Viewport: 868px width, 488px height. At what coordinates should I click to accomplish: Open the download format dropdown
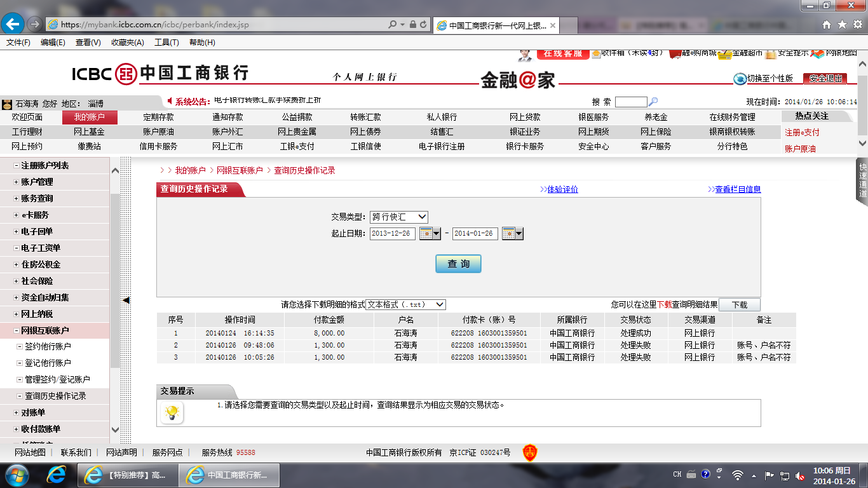pyautogui.click(x=405, y=304)
